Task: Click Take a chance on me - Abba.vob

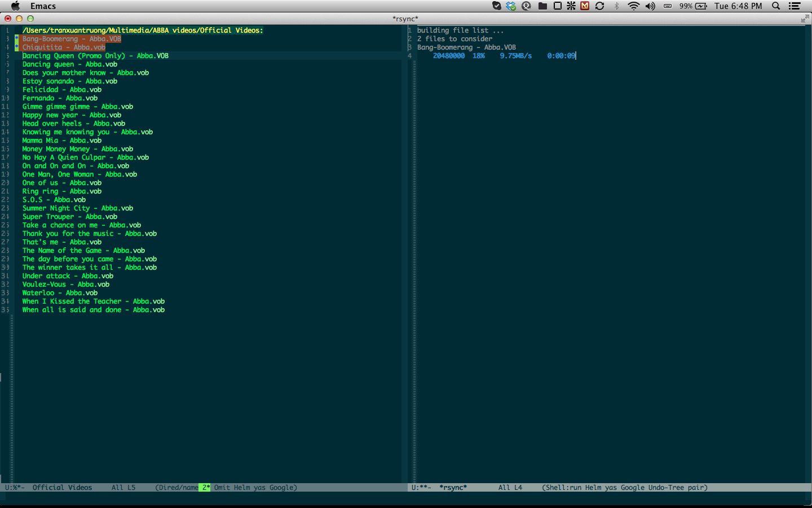Action: click(x=82, y=225)
